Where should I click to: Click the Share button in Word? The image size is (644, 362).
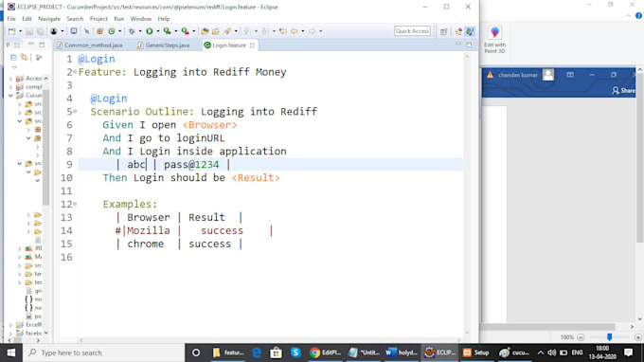click(x=623, y=90)
